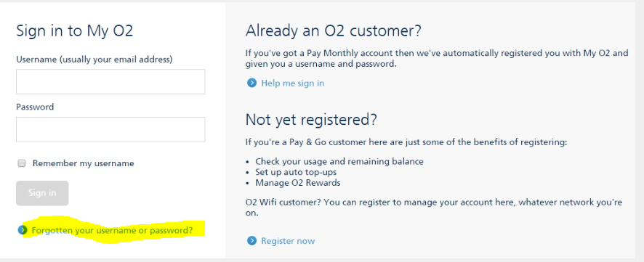Image resolution: width=644 pixels, height=262 pixels.
Task: Click the arrow icon beside Help me sign in
Action: tap(251, 83)
